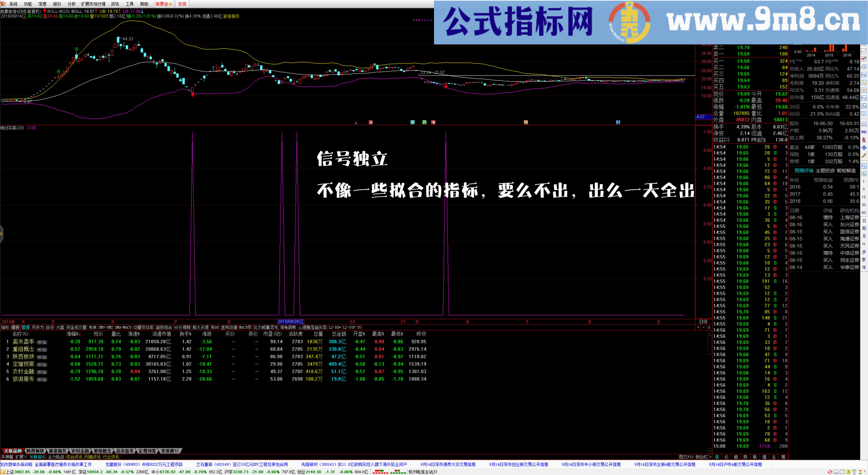Click the 日线 period selector
This screenshot has width=868, height=475.
(x=703, y=322)
